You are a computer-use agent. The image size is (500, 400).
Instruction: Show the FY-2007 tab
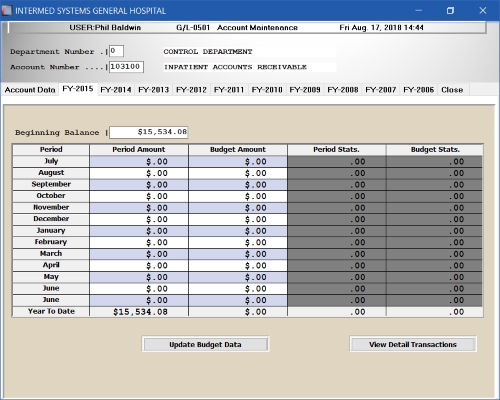coord(381,90)
